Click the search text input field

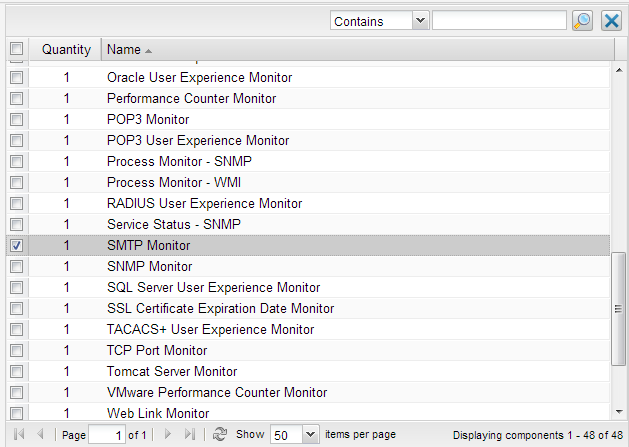tap(499, 20)
